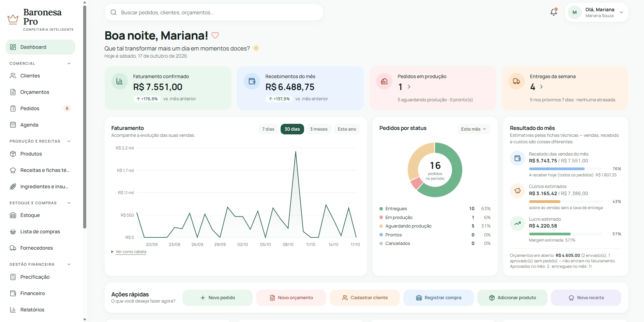Go to Pedidos in the sidebar
The width and height of the screenshot is (644, 322).
pyautogui.click(x=40, y=108)
